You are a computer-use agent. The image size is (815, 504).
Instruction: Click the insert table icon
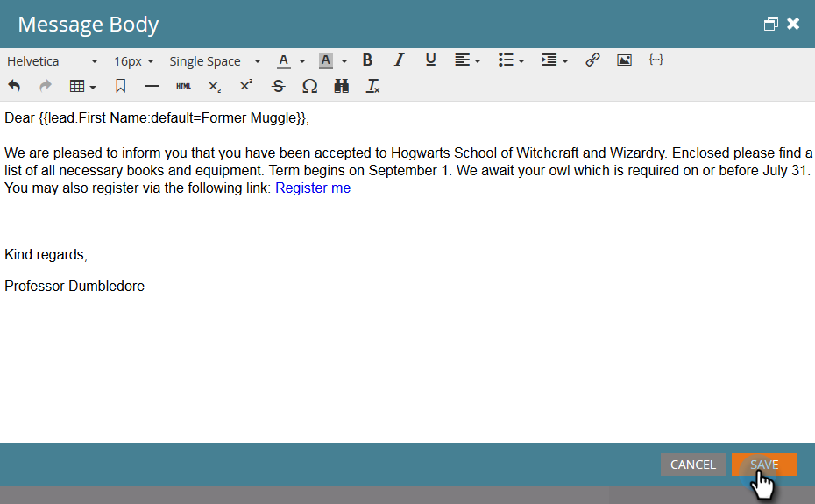tap(77, 87)
